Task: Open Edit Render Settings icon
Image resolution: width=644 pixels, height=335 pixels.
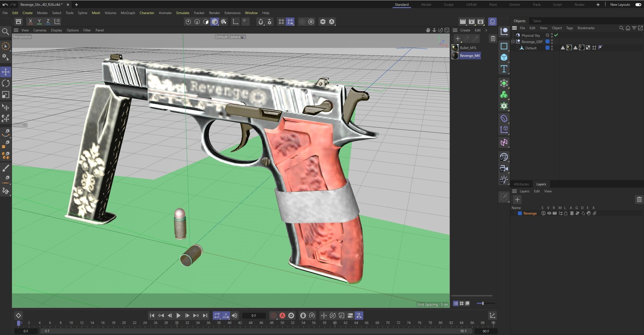Action: coord(480,22)
